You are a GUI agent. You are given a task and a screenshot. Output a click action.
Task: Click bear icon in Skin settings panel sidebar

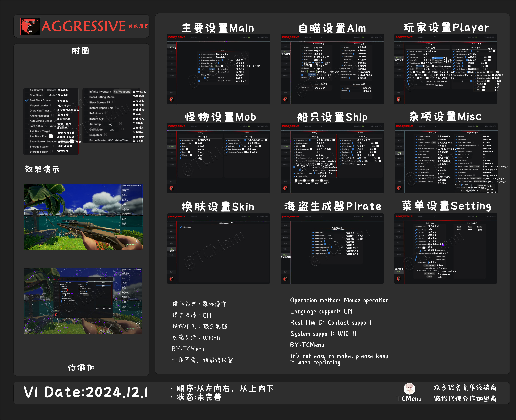(171, 279)
